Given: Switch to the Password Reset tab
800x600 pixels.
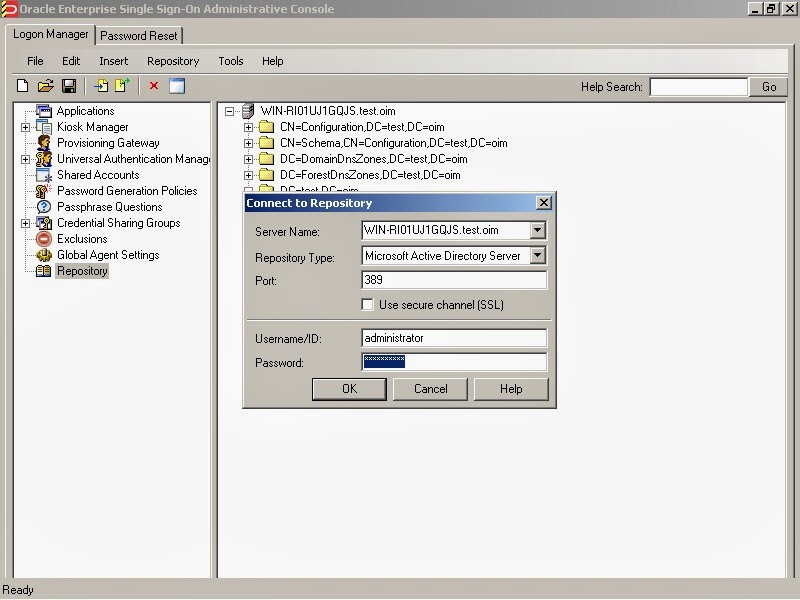Looking at the screenshot, I should pos(139,35).
